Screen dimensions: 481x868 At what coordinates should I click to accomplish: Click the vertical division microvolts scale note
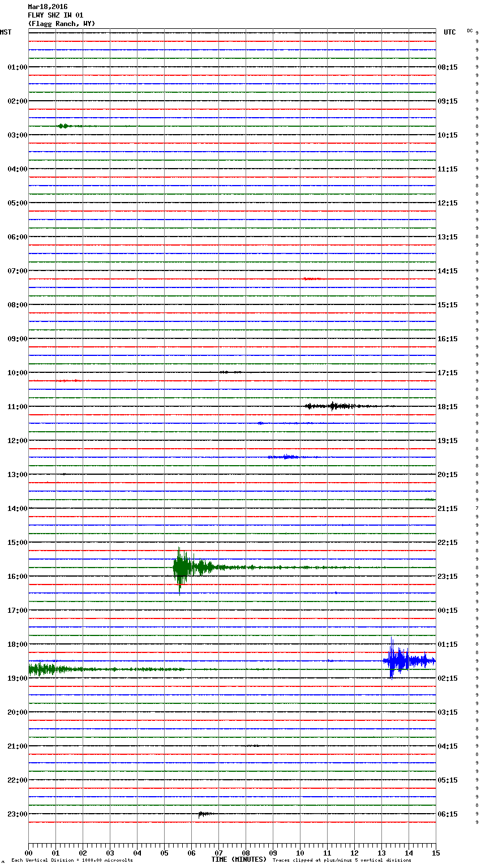[72, 860]
